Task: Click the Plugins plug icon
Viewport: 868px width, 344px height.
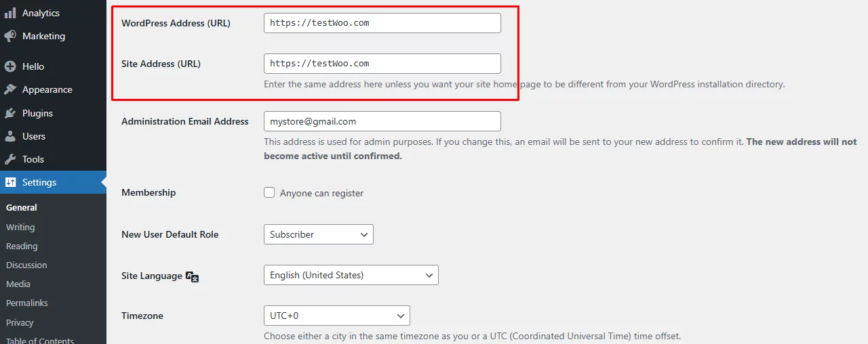Action: 10,113
